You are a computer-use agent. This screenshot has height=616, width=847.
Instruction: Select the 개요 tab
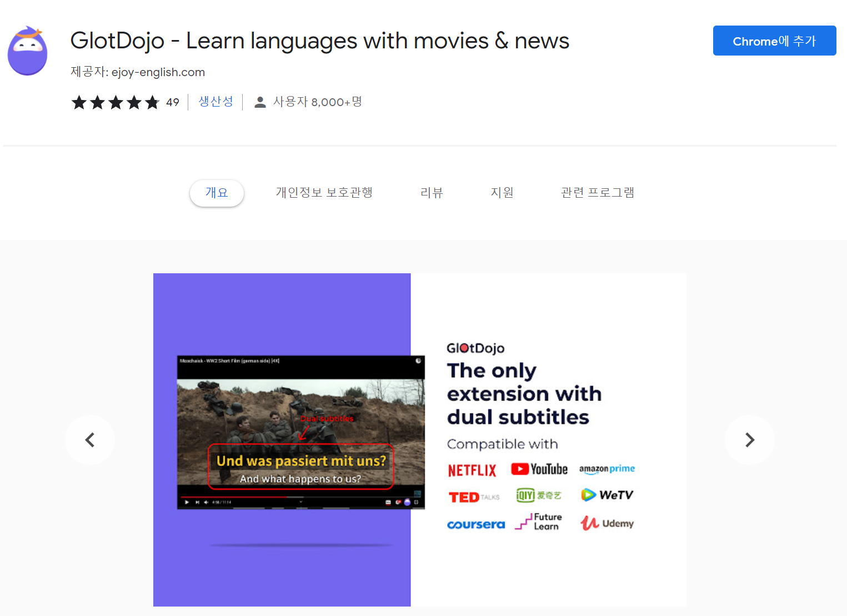point(217,193)
